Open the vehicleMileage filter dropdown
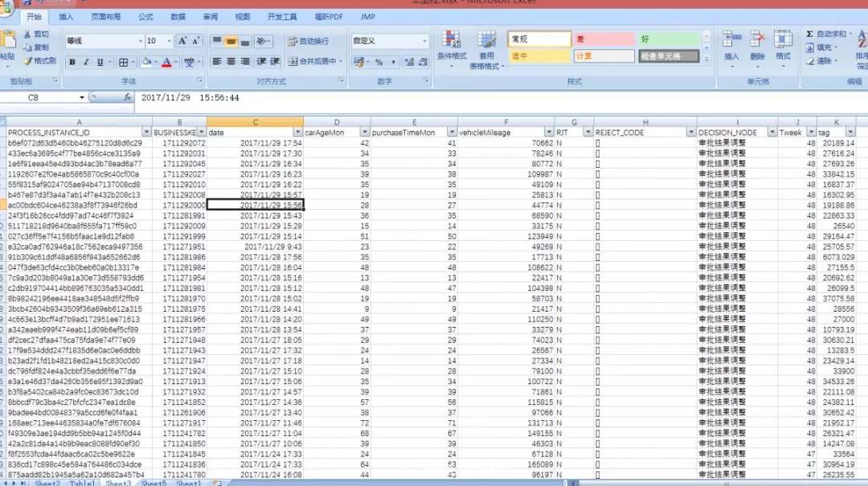Screen dimensions: 868x486 (549, 133)
